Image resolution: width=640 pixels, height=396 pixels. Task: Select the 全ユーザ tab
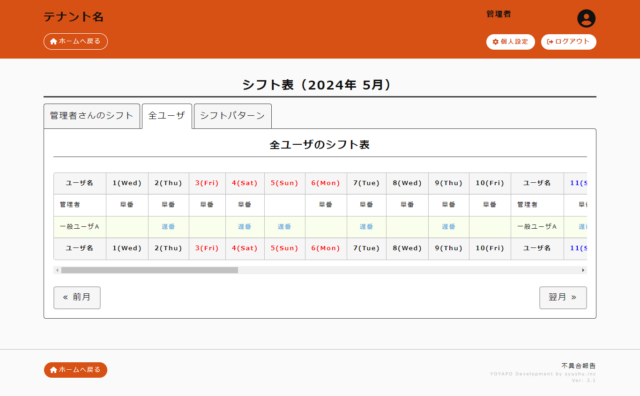pyautogui.click(x=167, y=116)
